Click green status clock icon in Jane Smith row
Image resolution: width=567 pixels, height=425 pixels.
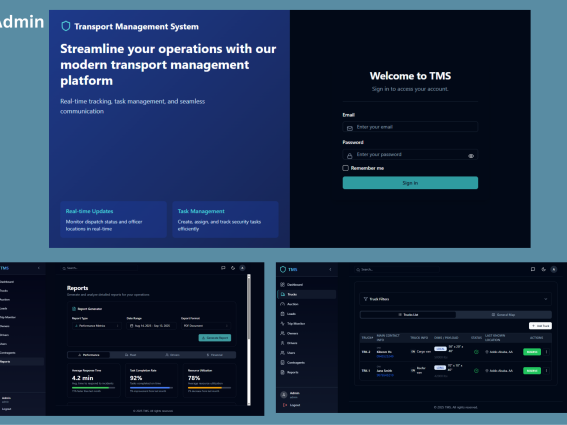pyautogui.click(x=476, y=371)
